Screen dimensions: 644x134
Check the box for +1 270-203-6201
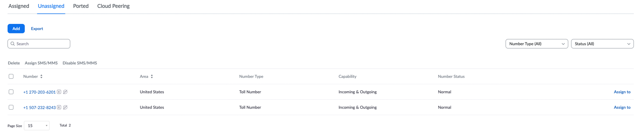tap(11, 92)
